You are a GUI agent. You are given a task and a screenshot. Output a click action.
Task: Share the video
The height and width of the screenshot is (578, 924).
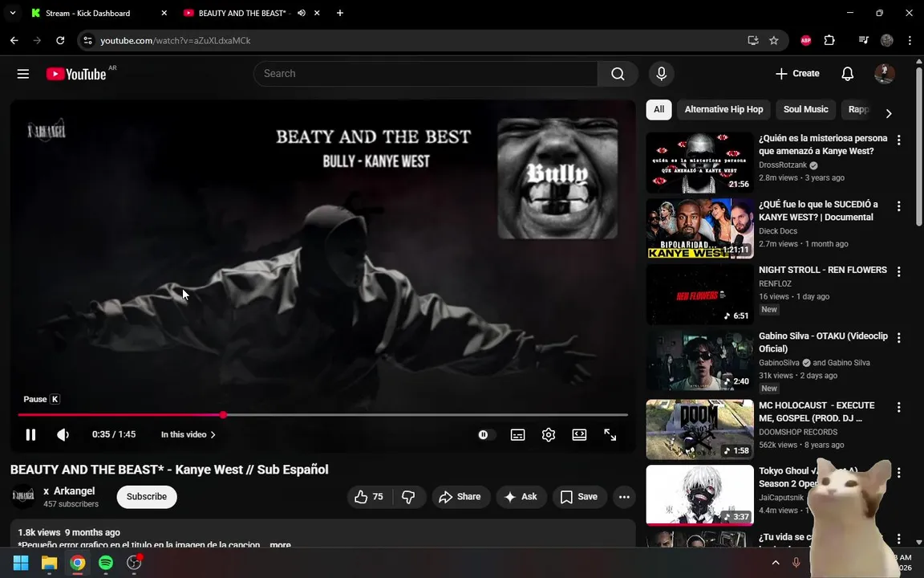pos(460,497)
